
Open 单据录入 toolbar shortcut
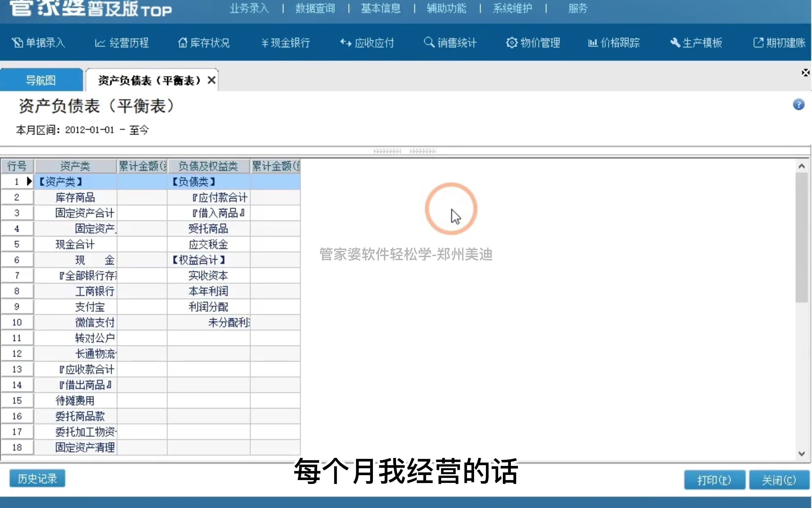(x=38, y=43)
